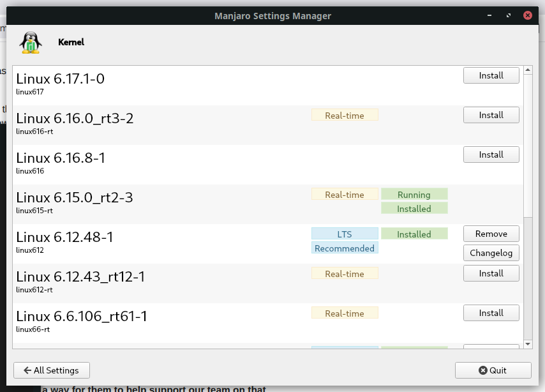Click the scrollbar up arrow
The image size is (545, 392).
[527, 70]
